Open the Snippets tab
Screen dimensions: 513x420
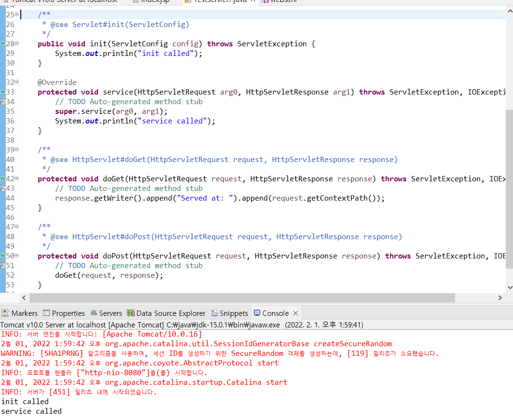coord(230,313)
